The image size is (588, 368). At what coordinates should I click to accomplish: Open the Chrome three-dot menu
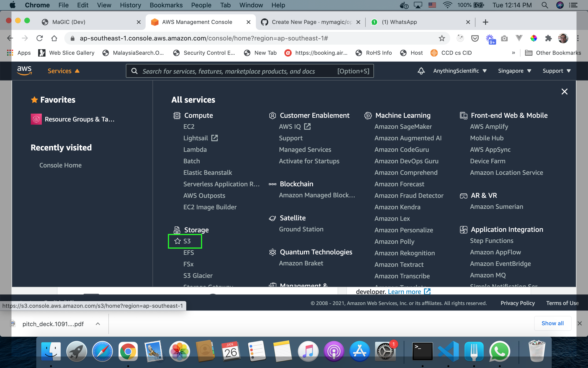click(x=578, y=38)
